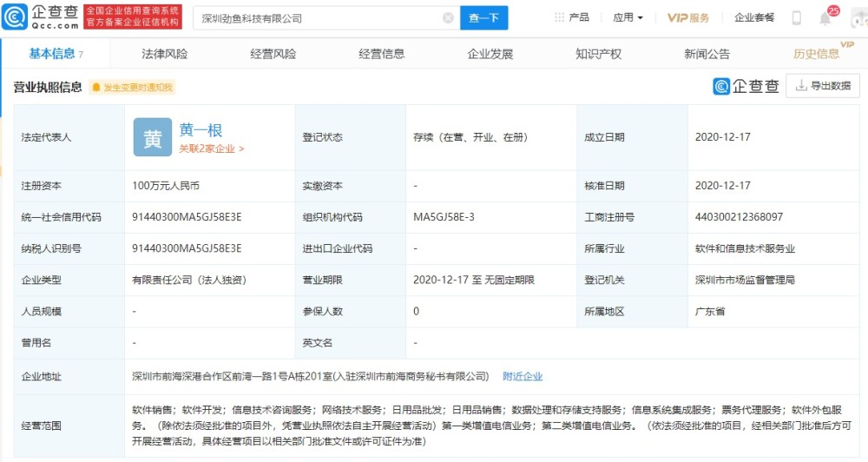
Task: Select the taxpayer ID in the 纳税人识别号 row
Action: pyautogui.click(x=187, y=248)
